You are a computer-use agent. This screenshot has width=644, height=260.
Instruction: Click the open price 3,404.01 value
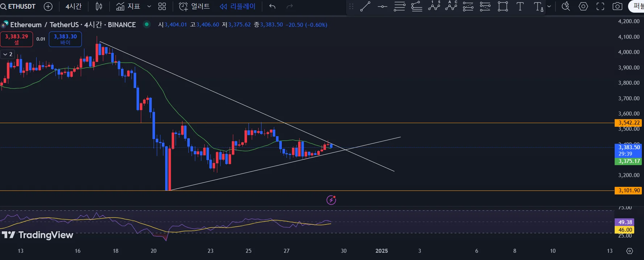click(x=175, y=25)
